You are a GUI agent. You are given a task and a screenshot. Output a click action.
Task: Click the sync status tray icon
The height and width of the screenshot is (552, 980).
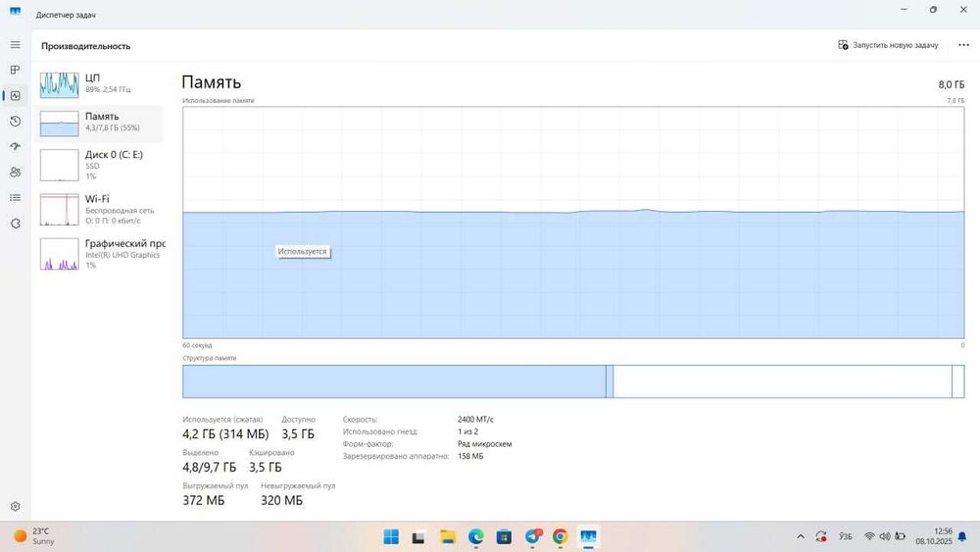tap(821, 536)
